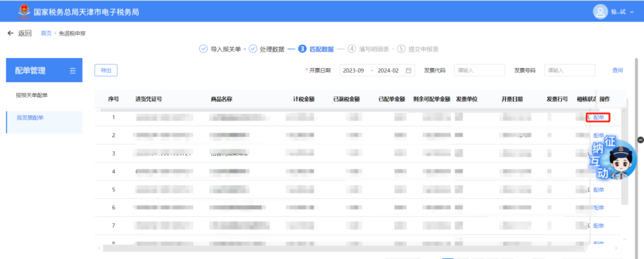The width and height of the screenshot is (644, 259).
Task: Collapse the 配单管理 sidebar menu icon
Action: pyautogui.click(x=73, y=70)
